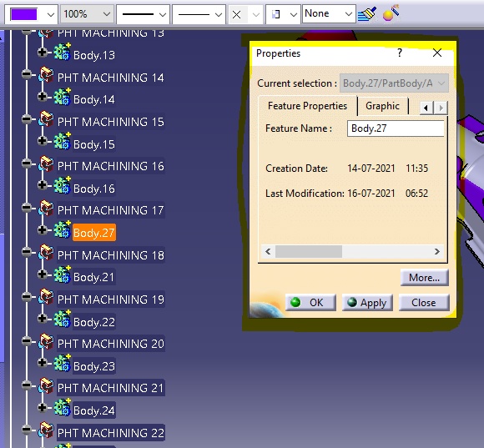Click the PHT MACHINING 14 node icon
The image size is (484, 448).
coord(46,74)
